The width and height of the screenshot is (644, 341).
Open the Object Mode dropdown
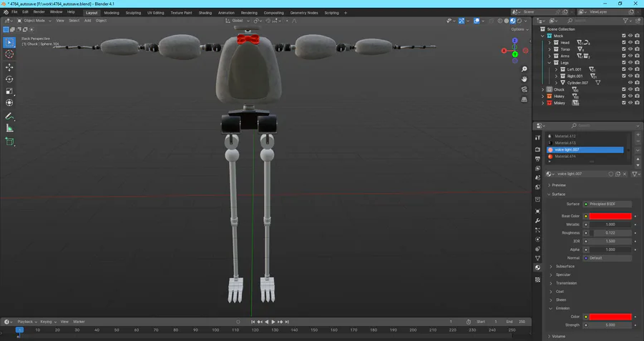(x=34, y=21)
